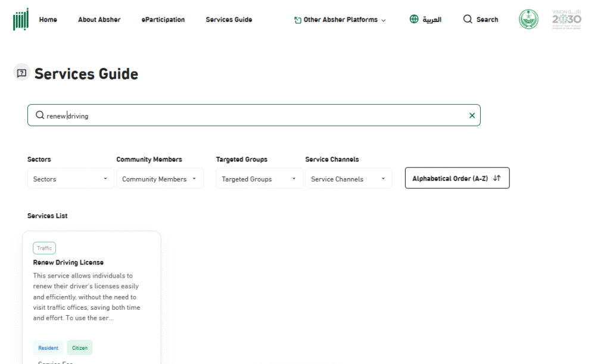Image resolution: width=610 pixels, height=364 pixels.
Task: Click the Ministry of Interior emblem
Action: (x=528, y=19)
